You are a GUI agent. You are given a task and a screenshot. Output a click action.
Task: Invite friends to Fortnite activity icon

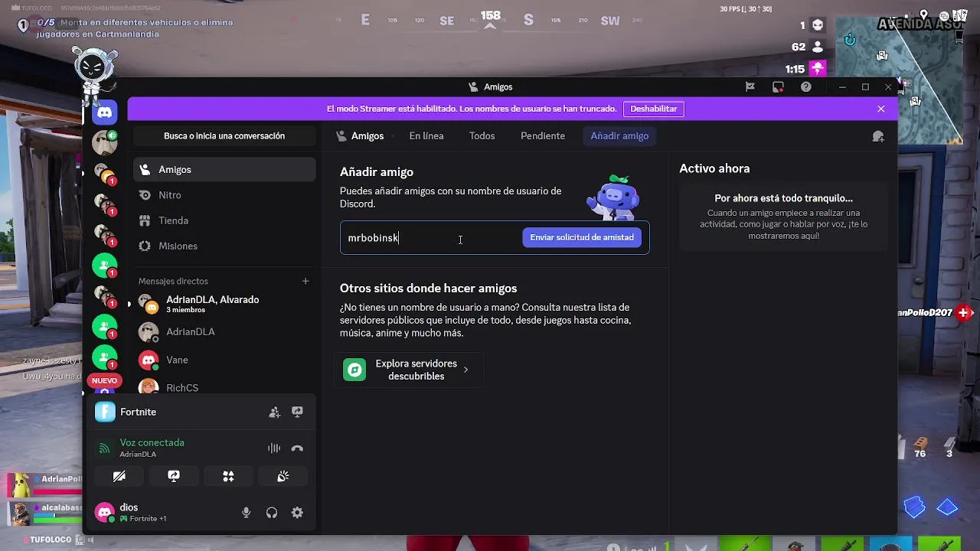275,412
